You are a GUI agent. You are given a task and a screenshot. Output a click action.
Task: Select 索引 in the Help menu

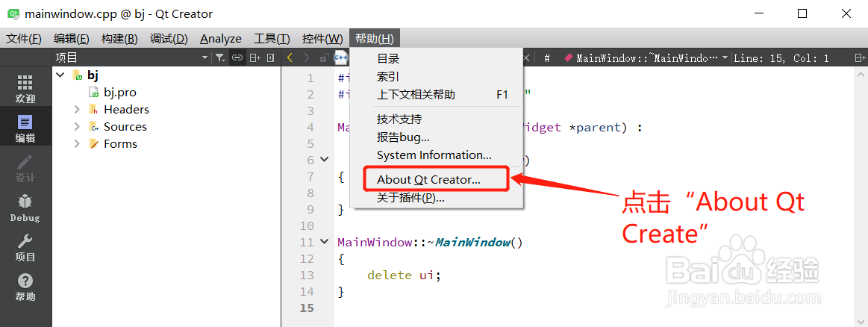[x=436, y=76]
